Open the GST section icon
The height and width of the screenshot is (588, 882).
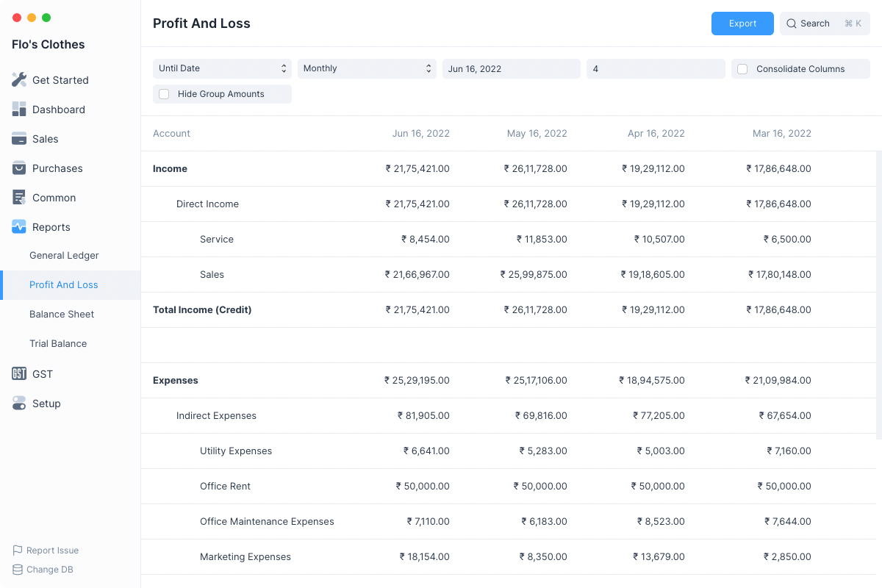coord(19,374)
